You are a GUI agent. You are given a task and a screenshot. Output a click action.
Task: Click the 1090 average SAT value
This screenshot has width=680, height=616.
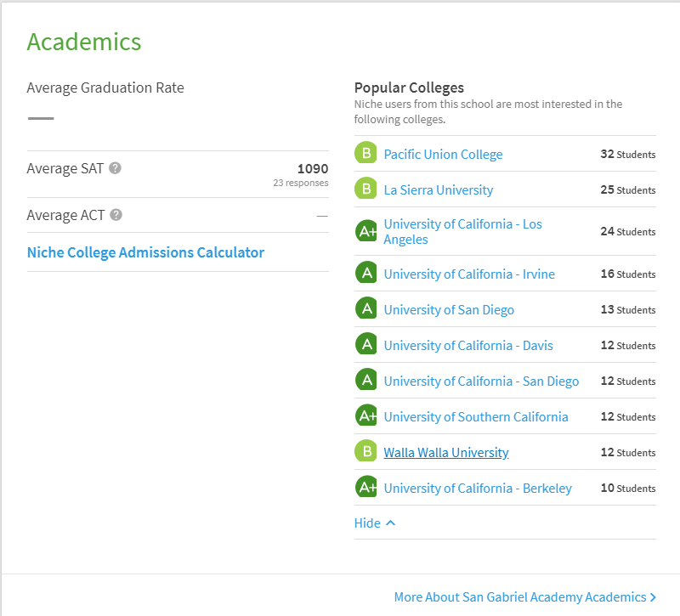313,168
